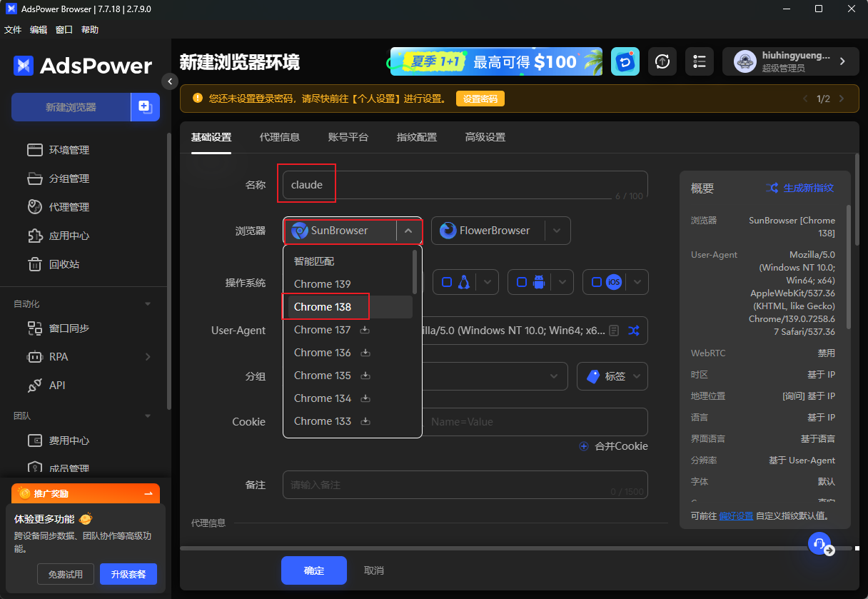Image resolution: width=868 pixels, height=599 pixels.
Task: Toggle the Android operating system checkbox
Action: pos(521,282)
